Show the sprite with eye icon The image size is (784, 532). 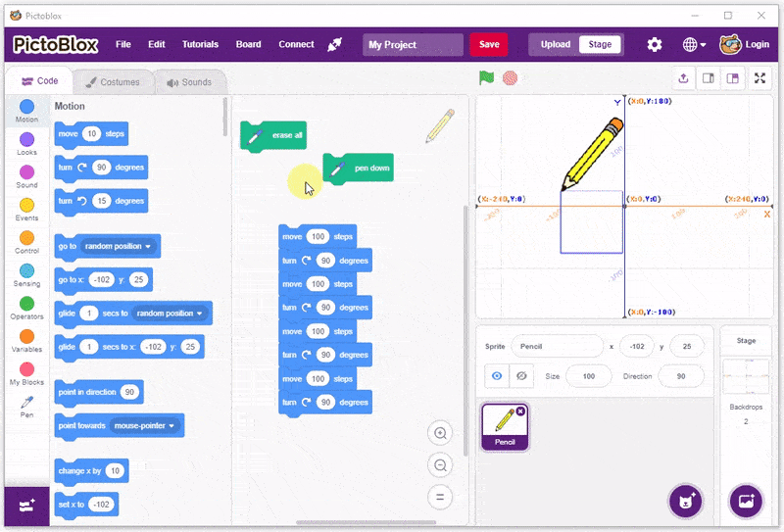499,376
